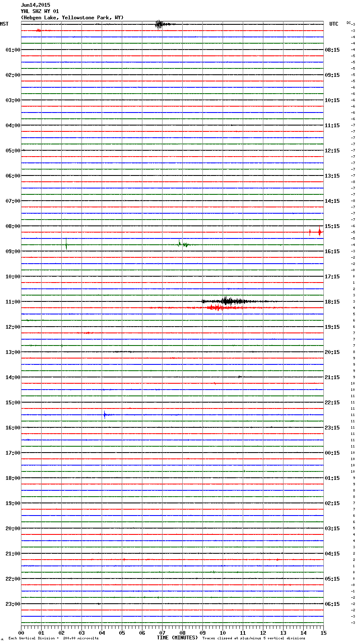Viewport: 357px width, 644px height.
Task: Click minute tick label 07 on x-axis
Action: (162, 633)
